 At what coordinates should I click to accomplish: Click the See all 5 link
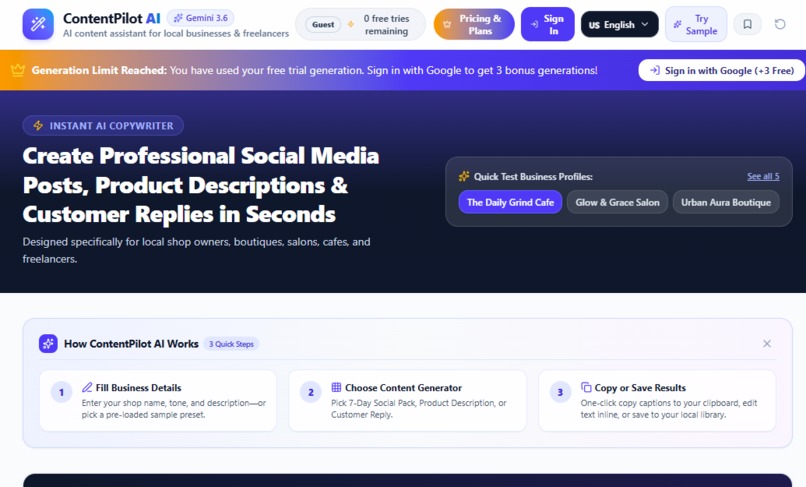point(763,176)
